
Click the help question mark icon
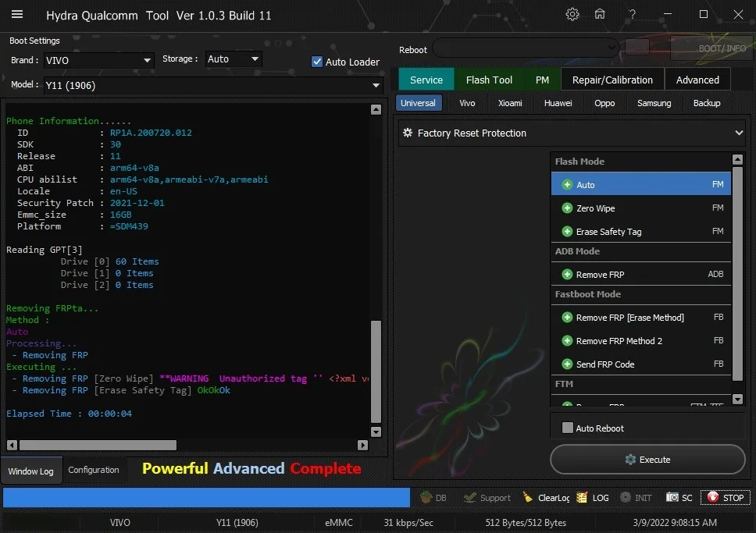click(632, 15)
